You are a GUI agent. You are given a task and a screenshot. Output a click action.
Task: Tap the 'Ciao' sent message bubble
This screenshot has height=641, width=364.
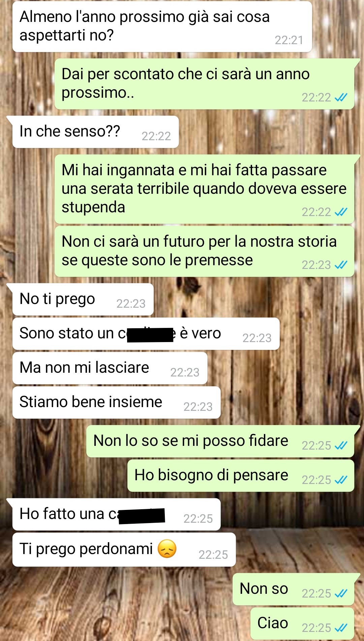pos(302,623)
